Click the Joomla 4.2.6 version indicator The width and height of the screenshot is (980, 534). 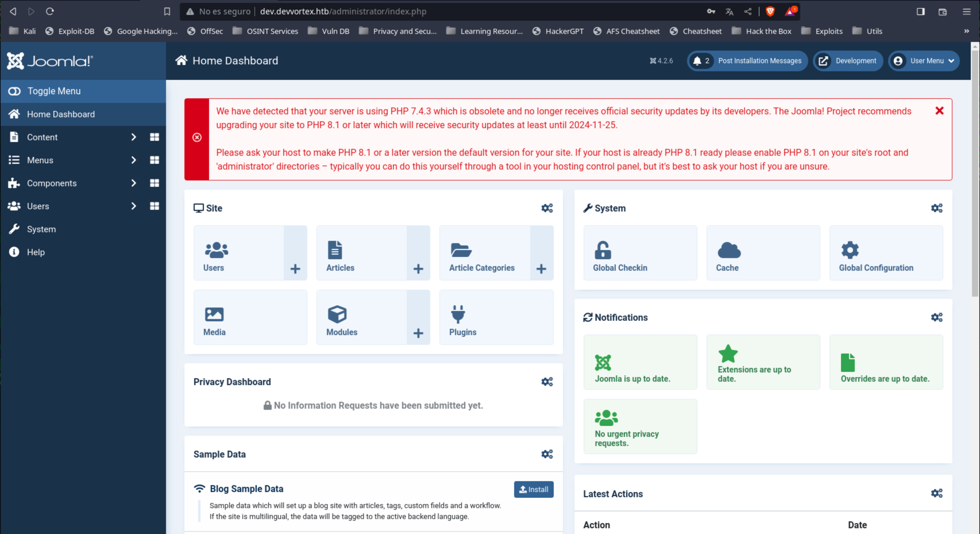coord(661,61)
